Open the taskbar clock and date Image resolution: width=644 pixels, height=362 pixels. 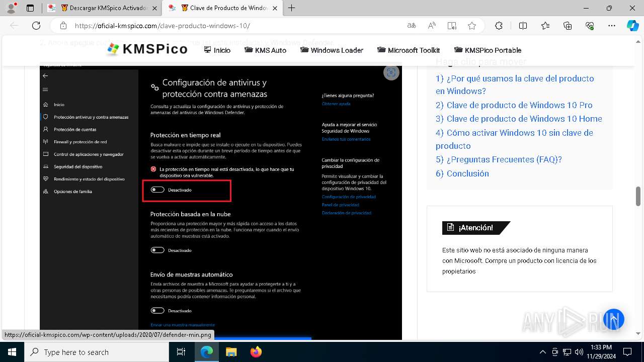click(602, 352)
